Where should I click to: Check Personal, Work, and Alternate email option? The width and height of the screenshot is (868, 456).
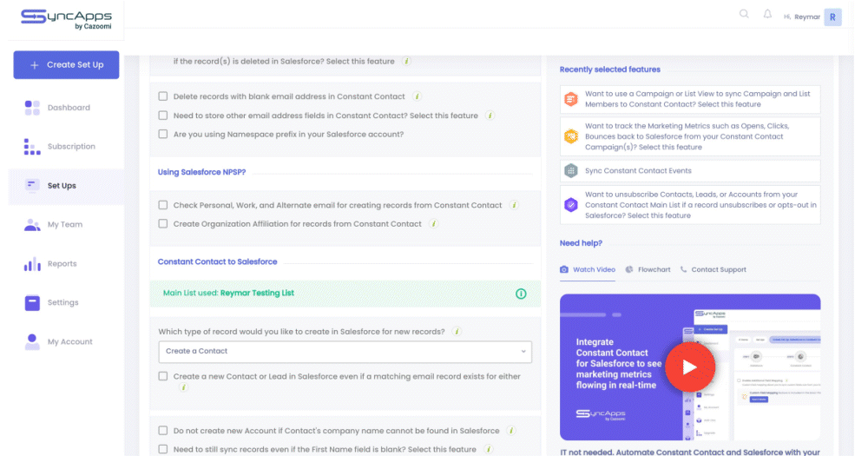click(163, 205)
